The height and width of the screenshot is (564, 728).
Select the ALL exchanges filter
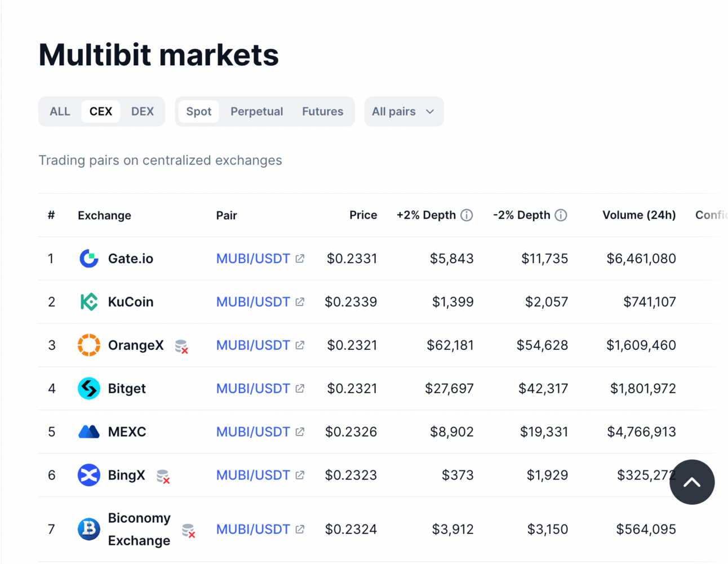click(60, 112)
